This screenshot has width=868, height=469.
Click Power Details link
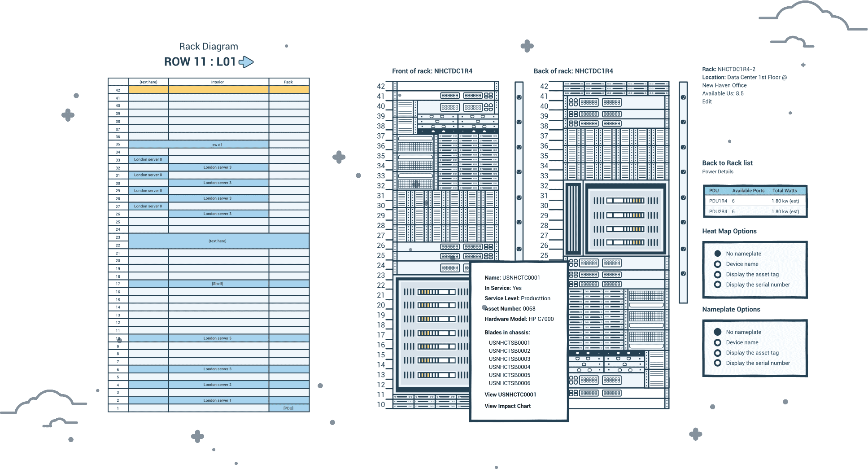(718, 171)
